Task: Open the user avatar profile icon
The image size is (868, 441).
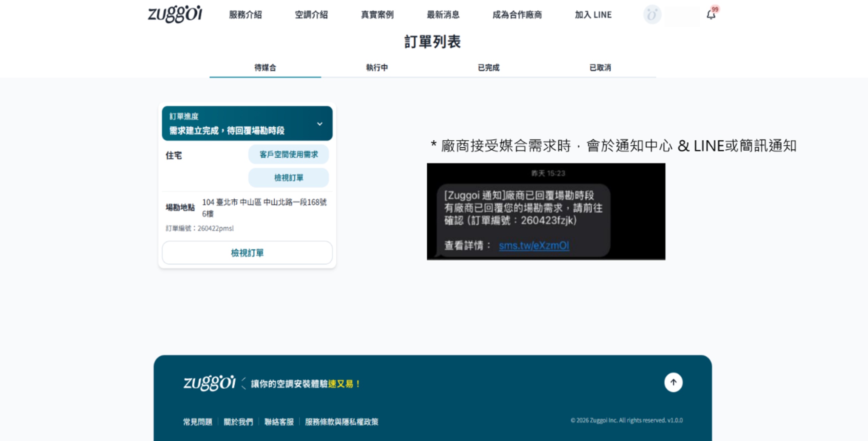Action: 652,15
